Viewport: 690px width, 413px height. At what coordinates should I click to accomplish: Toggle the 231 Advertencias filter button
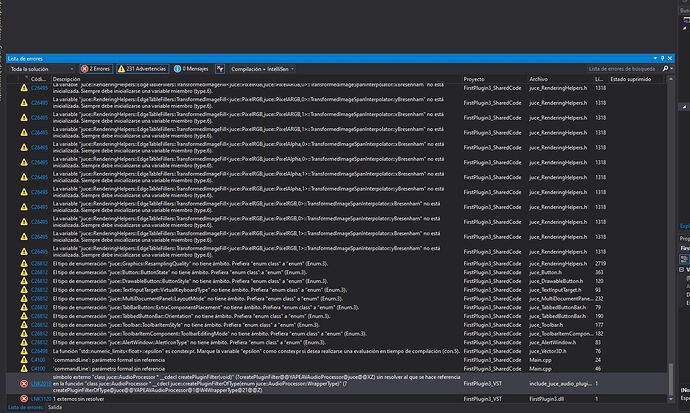click(143, 69)
